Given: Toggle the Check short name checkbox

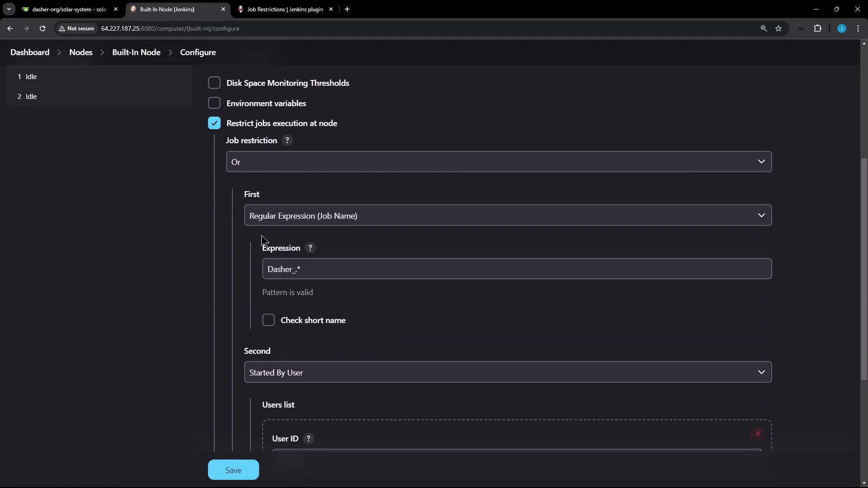Looking at the screenshot, I should 269,320.
